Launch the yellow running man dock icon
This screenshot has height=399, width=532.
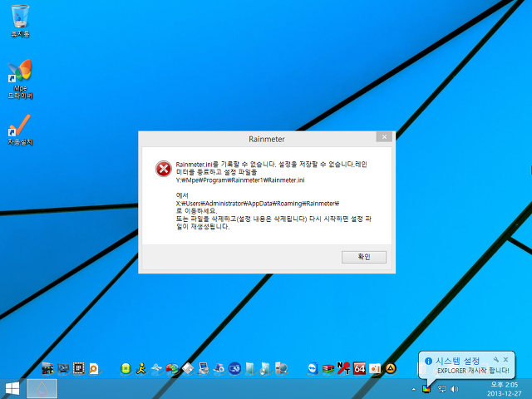pyautogui.click(x=141, y=368)
